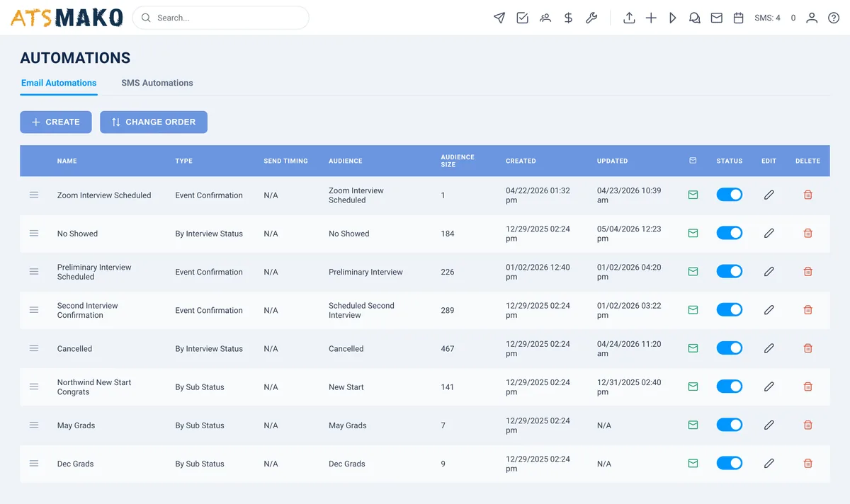
Task: Open the checkbox tasks icon in header
Action: click(522, 18)
